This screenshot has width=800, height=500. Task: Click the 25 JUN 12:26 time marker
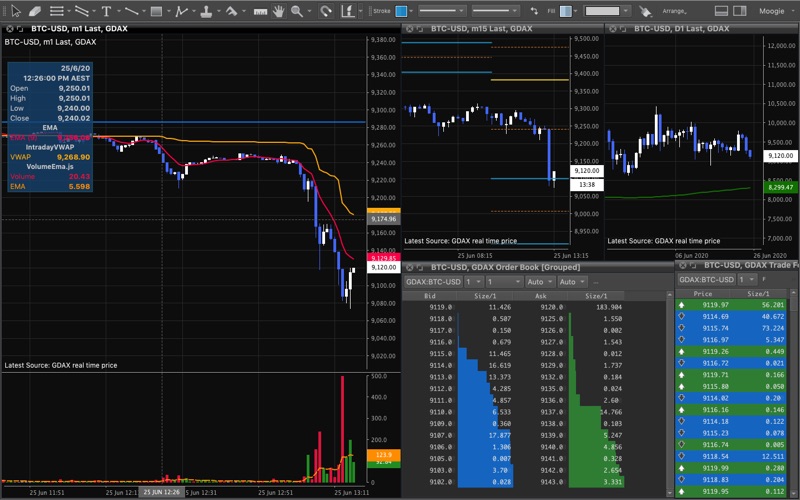(161, 492)
